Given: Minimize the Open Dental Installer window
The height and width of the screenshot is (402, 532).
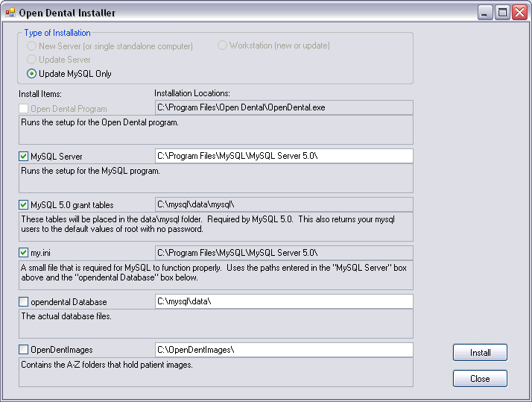Looking at the screenshot, I should [485, 13].
